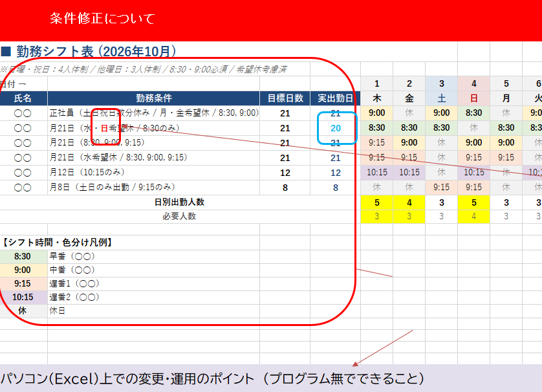
Task: Click the orange '9:15' legend cell
Action: tap(23, 284)
